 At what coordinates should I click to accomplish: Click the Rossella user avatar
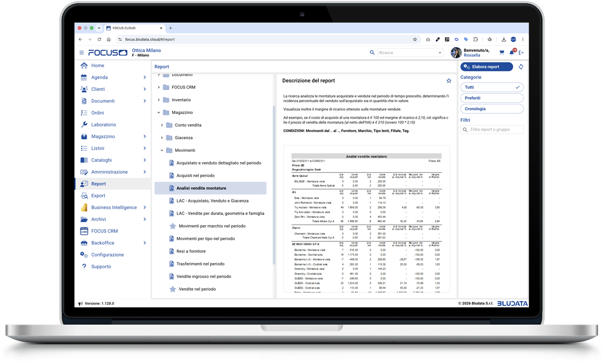(456, 53)
